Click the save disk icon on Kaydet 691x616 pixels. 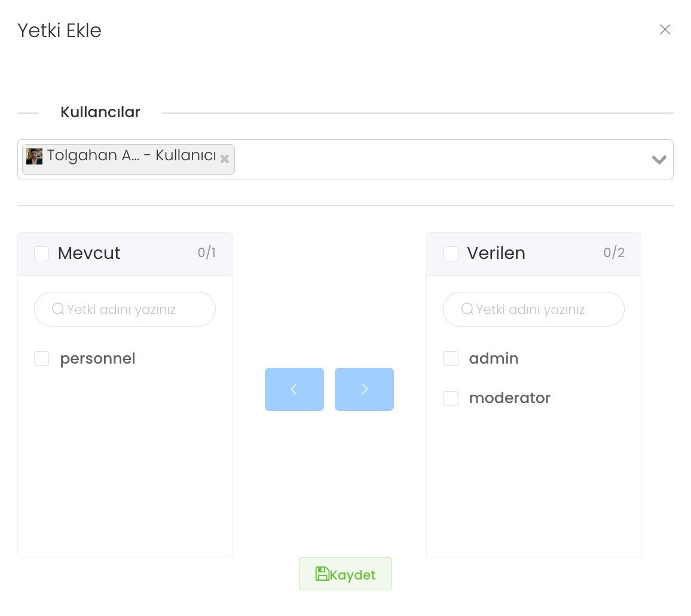click(322, 574)
